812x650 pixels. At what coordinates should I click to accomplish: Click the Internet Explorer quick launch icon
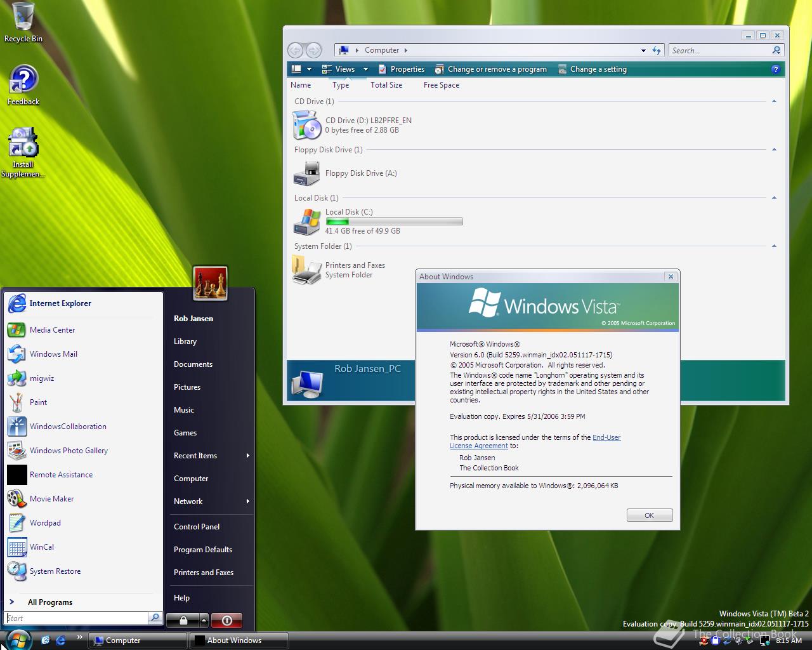(61, 640)
